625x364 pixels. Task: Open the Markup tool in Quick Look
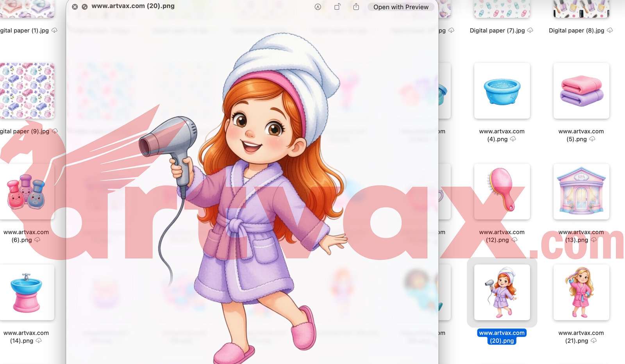318,6
